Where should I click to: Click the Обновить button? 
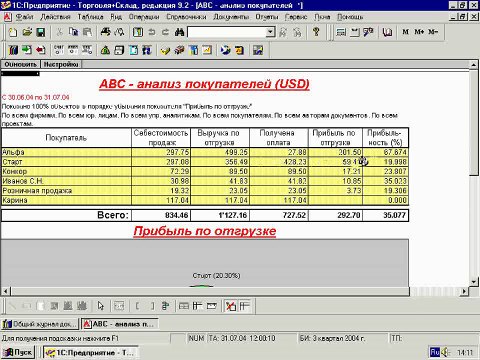(20, 64)
